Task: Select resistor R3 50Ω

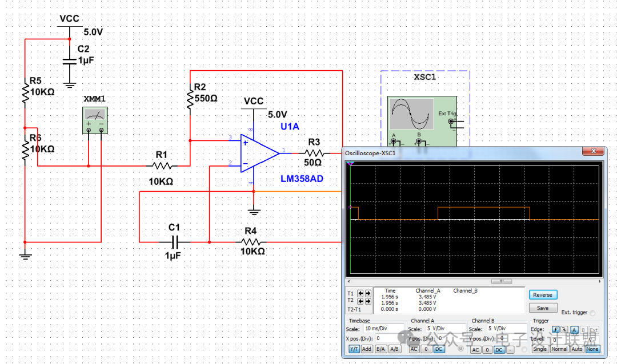Action: pyautogui.click(x=314, y=153)
